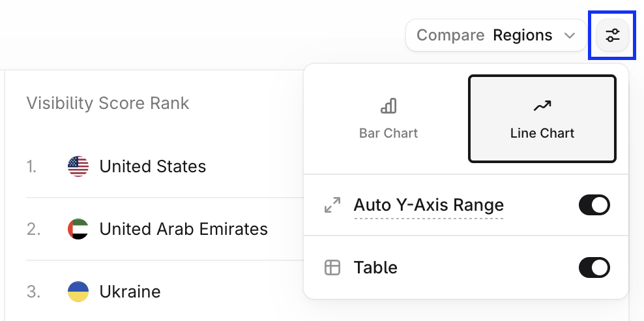Viewport: 644px width, 321px height.
Task: Select the United Arab Emirates entry
Action: point(163,229)
